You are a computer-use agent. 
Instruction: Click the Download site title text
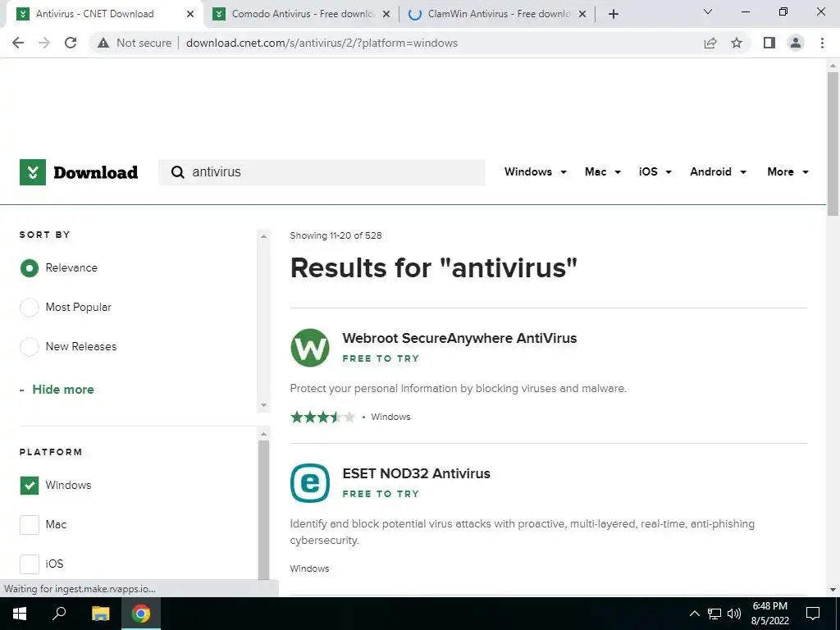point(96,172)
